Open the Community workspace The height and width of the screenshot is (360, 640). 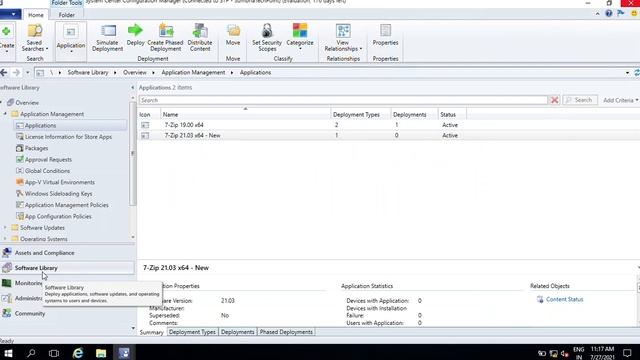[x=67, y=313]
